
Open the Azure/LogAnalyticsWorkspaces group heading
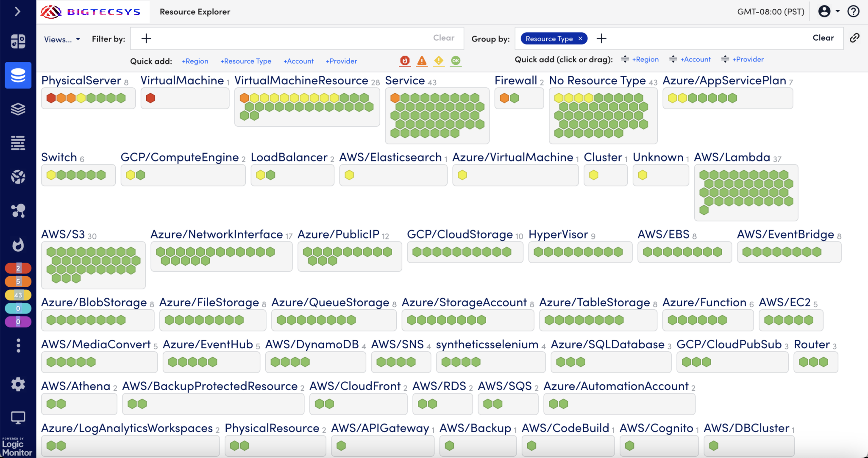coord(127,428)
